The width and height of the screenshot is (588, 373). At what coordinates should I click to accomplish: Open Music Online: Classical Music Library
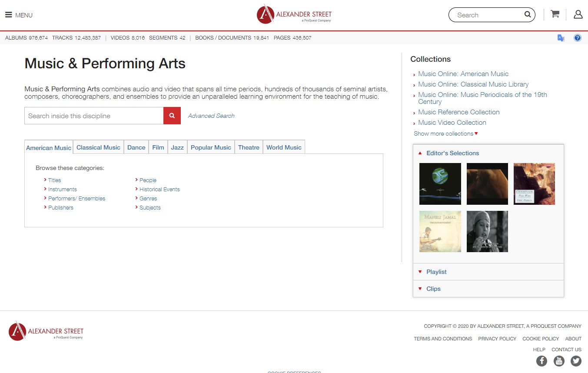[x=473, y=84]
